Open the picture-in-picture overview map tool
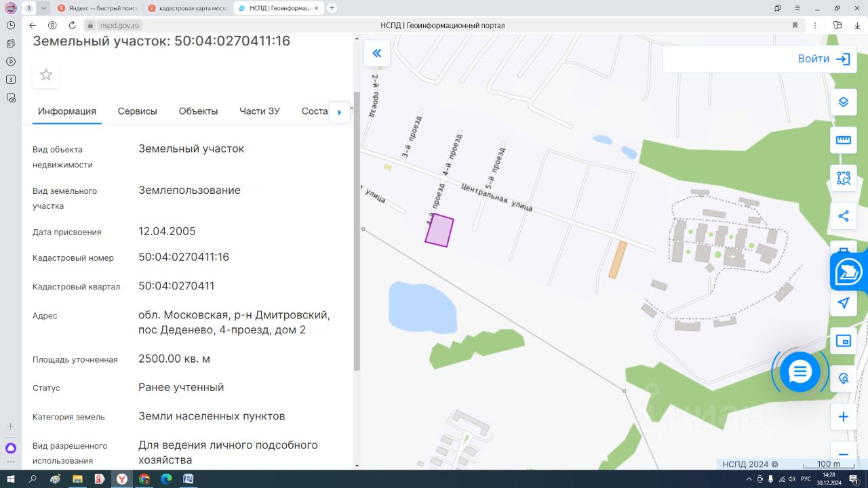This screenshot has height=488, width=868. coord(844,341)
